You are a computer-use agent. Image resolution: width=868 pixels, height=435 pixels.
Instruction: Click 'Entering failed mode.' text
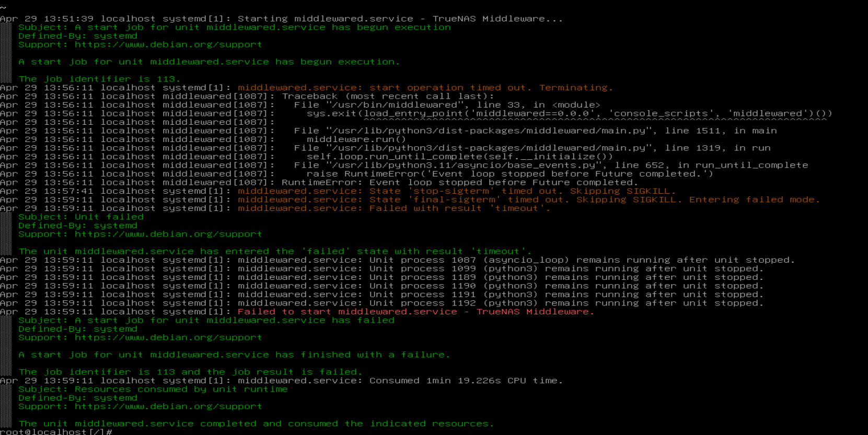pyautogui.click(x=755, y=199)
